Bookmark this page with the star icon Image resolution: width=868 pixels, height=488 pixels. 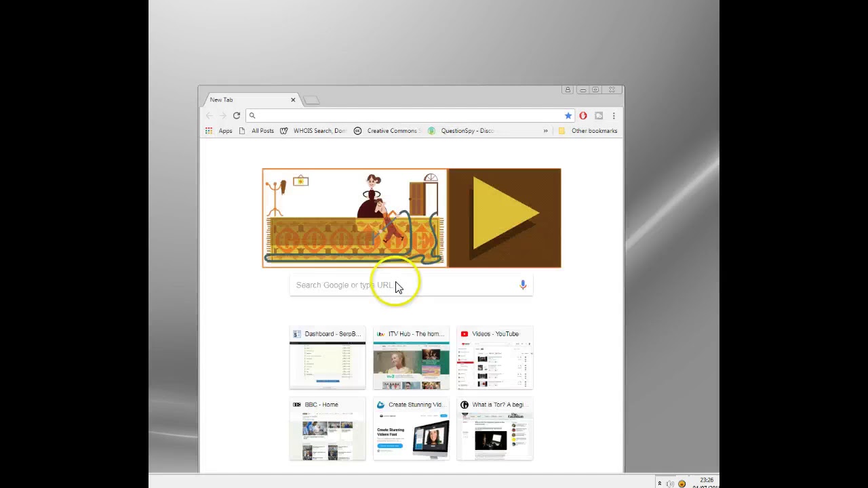568,116
